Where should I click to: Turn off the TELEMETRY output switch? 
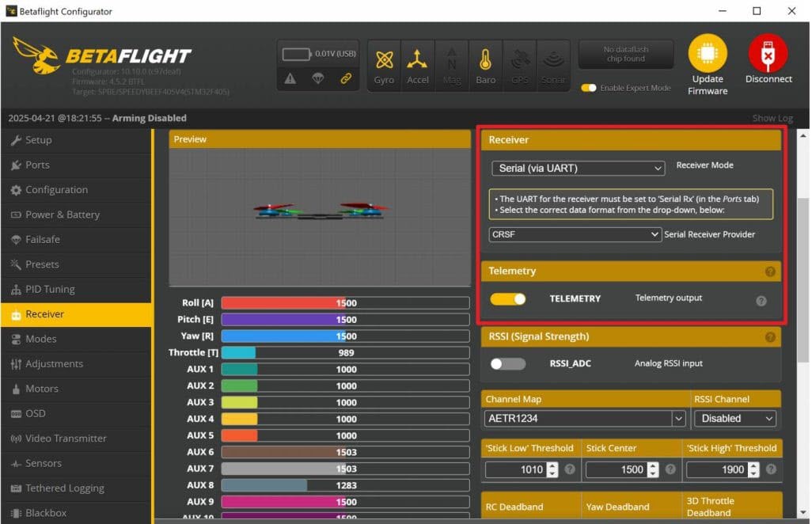tap(508, 298)
